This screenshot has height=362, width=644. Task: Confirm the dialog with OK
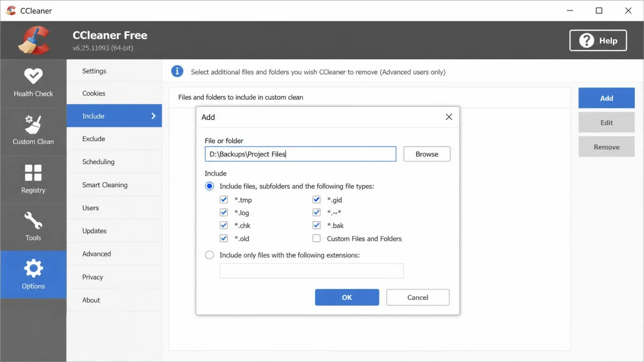pos(347,297)
